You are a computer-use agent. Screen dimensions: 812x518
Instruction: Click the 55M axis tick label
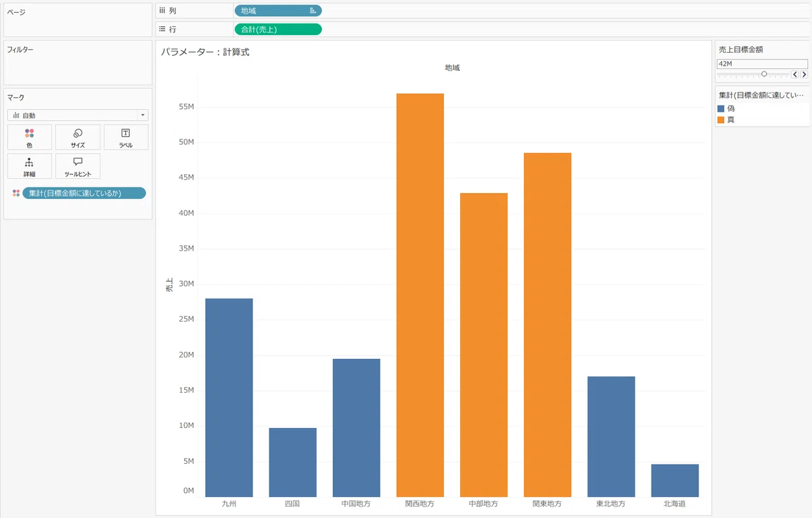click(x=187, y=107)
